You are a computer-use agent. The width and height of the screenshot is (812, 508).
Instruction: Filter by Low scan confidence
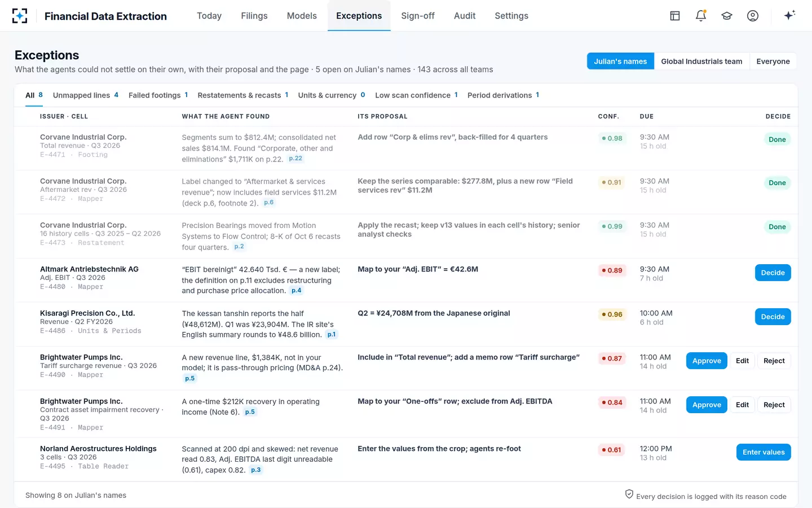tap(417, 95)
